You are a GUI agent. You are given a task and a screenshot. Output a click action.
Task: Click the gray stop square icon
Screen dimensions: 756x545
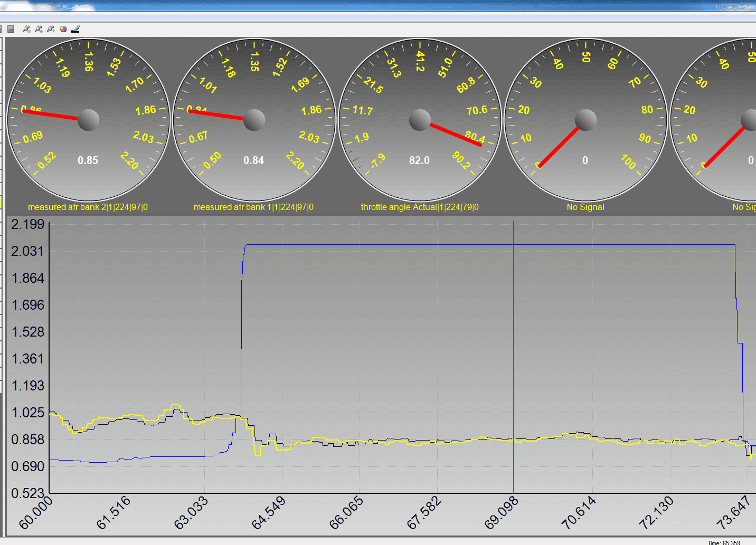tap(11, 29)
